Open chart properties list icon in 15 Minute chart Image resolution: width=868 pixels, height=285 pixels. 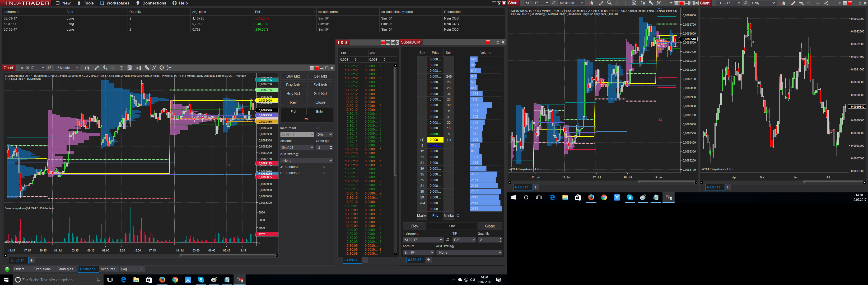[x=169, y=68]
